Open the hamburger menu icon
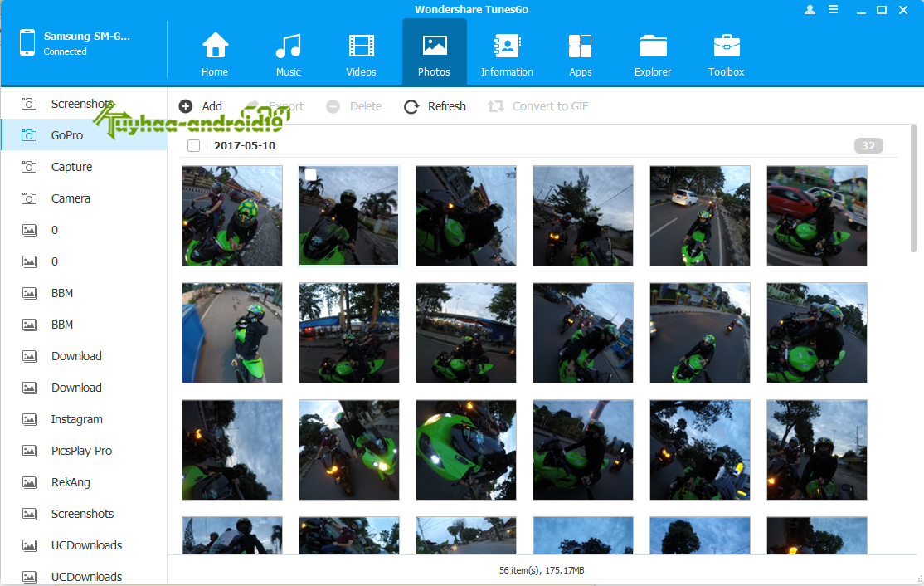The width and height of the screenshot is (924, 586). click(834, 9)
